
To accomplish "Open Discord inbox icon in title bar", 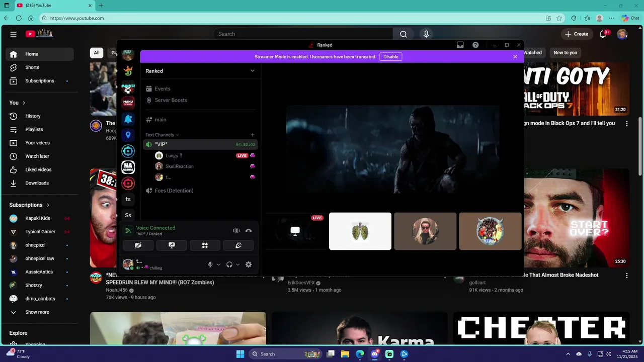I will pyautogui.click(x=460, y=45).
